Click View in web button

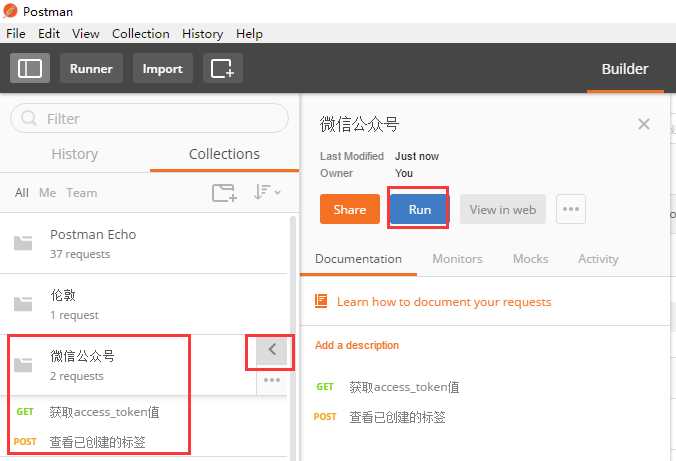[503, 209]
